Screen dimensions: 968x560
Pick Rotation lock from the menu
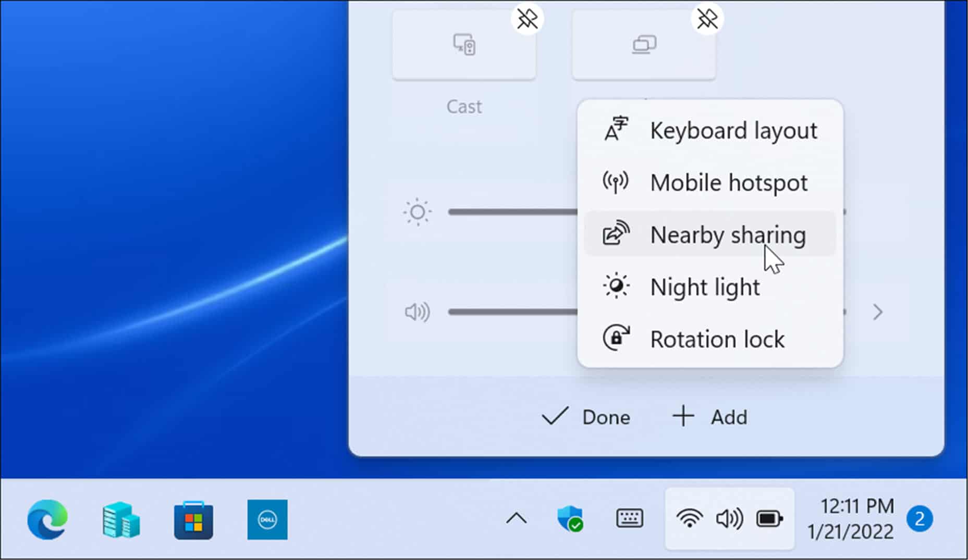(717, 339)
